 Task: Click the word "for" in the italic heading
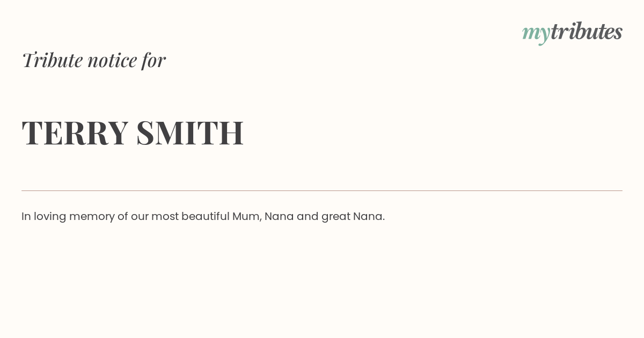(x=153, y=60)
